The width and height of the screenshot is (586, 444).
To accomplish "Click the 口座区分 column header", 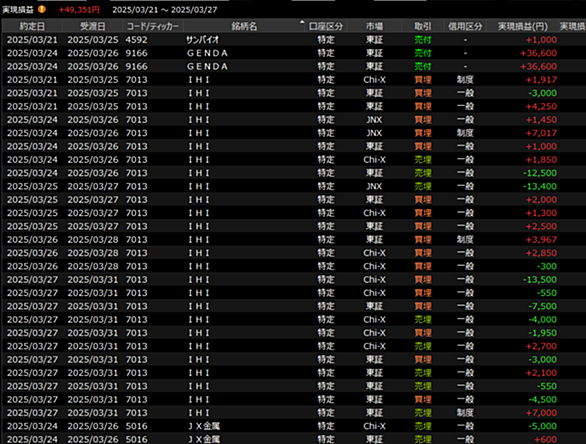I will coord(326,26).
